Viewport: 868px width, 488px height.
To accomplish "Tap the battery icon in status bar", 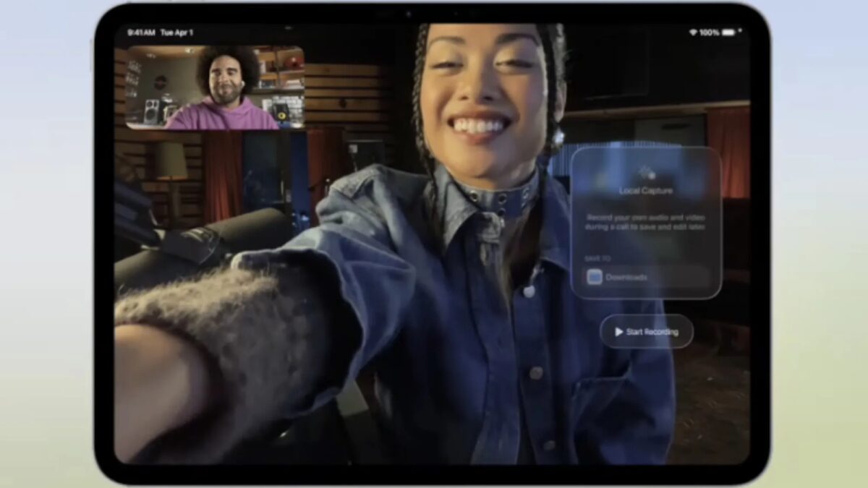I will (x=728, y=33).
